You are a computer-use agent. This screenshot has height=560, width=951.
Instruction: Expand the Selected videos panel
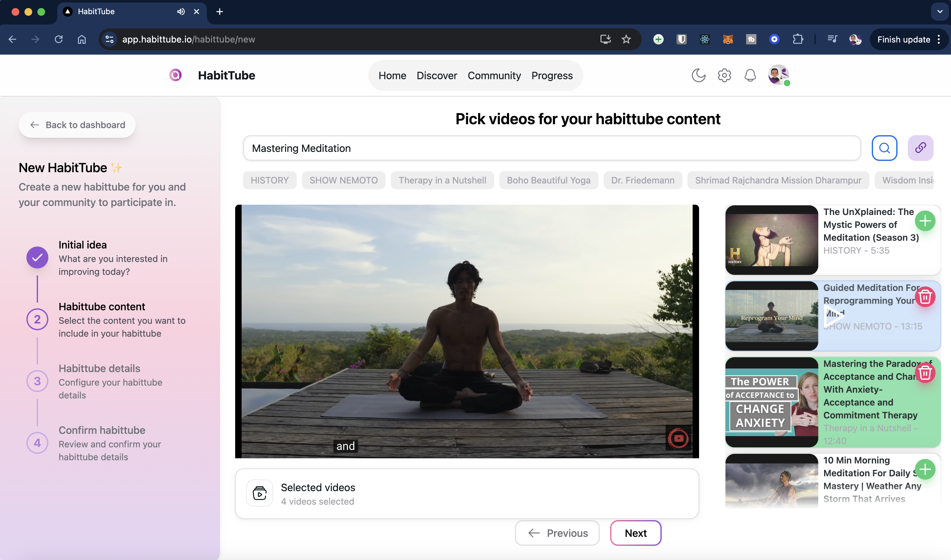466,494
